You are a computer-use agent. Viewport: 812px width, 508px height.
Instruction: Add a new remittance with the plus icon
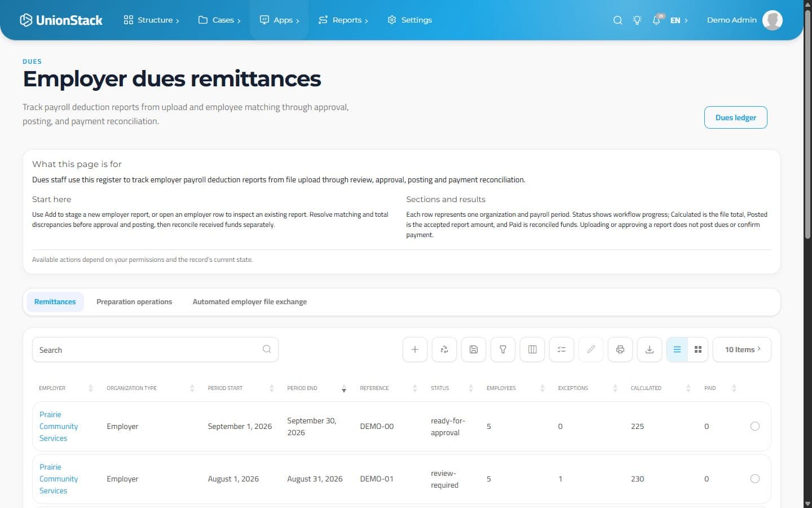(x=415, y=350)
